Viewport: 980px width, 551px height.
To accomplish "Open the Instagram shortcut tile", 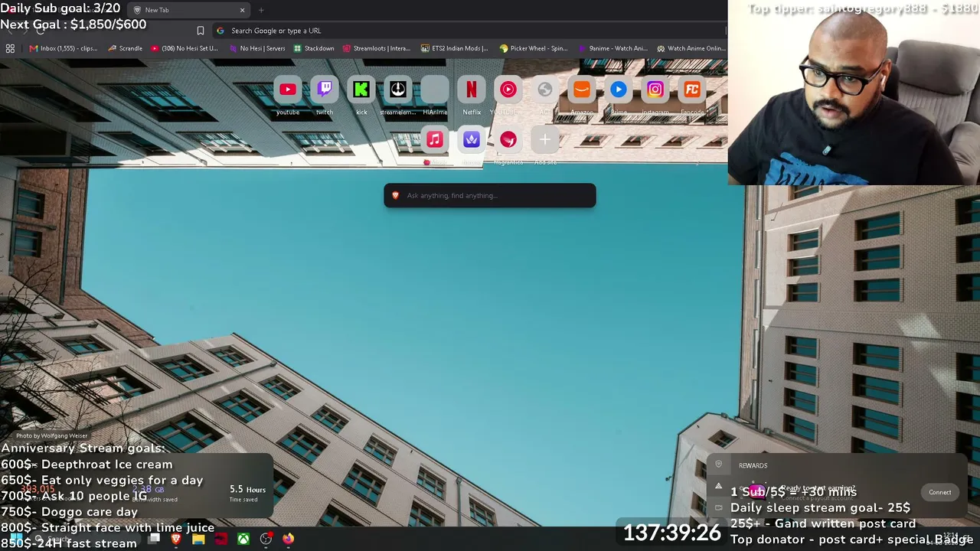I will pos(655,90).
